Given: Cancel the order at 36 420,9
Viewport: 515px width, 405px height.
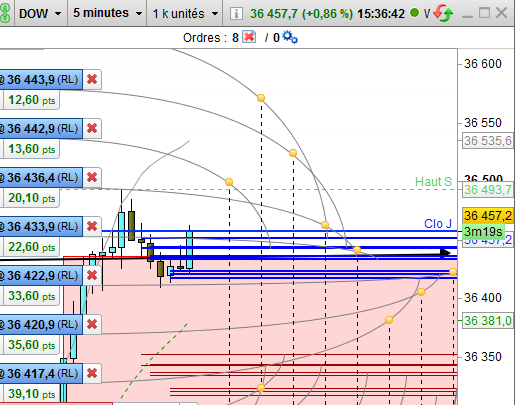Looking at the screenshot, I should tap(92, 324).
